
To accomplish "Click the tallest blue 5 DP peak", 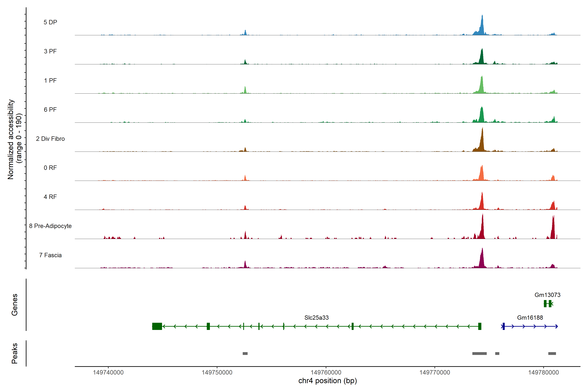I will pos(482,25).
